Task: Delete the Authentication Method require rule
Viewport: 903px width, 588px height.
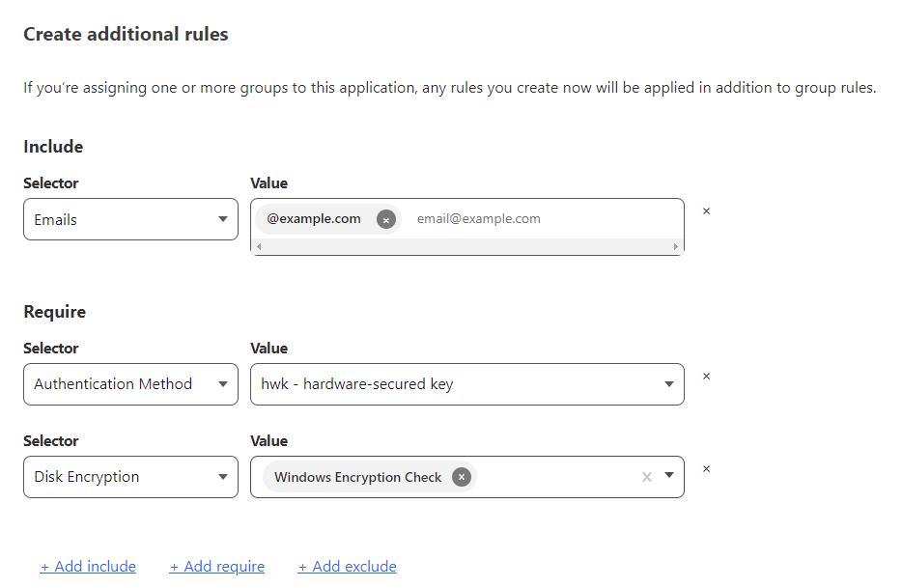Action: (706, 377)
